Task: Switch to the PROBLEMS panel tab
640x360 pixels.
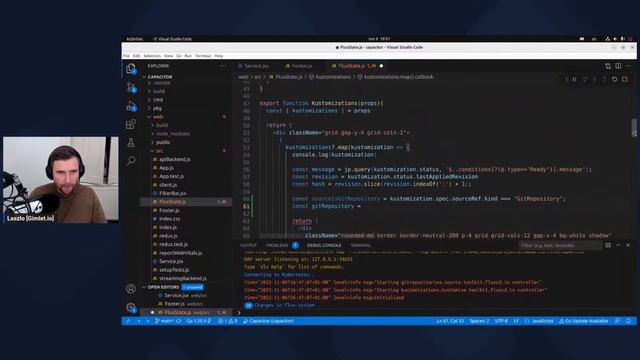Action: point(277,245)
